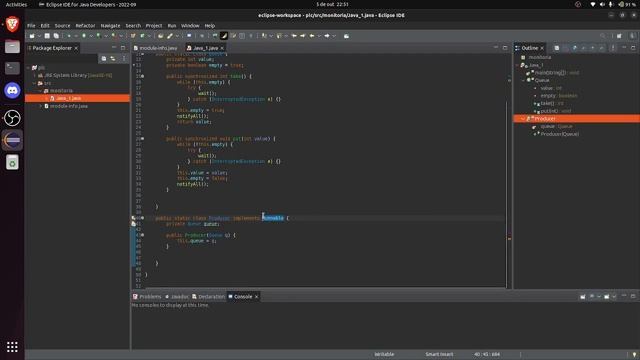Click the New file toolbar icon
640x360 pixels.
(32, 36)
